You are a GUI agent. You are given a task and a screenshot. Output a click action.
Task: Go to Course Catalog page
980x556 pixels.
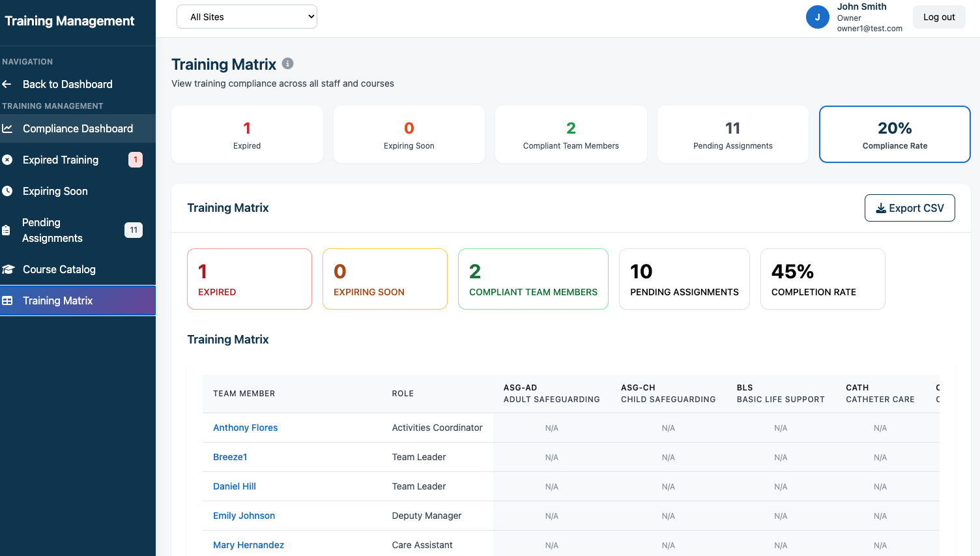[x=59, y=269]
